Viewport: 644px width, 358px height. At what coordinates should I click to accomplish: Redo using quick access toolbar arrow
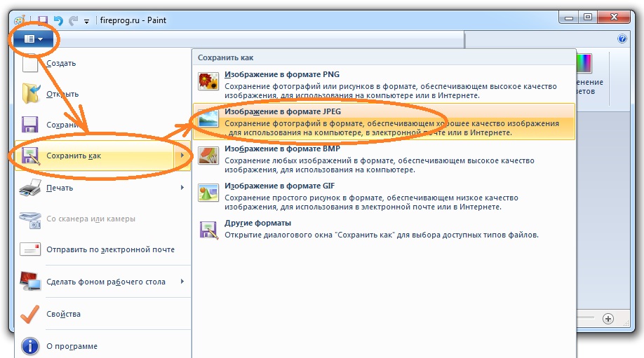pos(73,20)
